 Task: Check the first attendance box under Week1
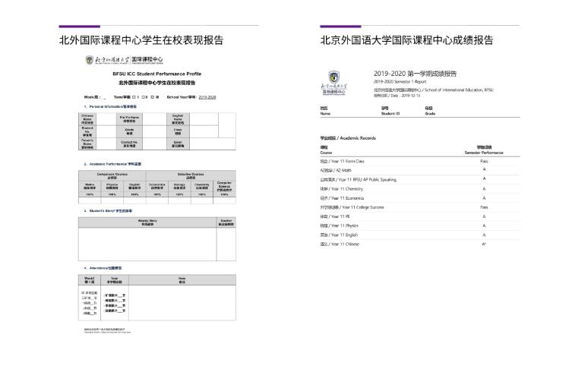pyautogui.click(x=83, y=292)
